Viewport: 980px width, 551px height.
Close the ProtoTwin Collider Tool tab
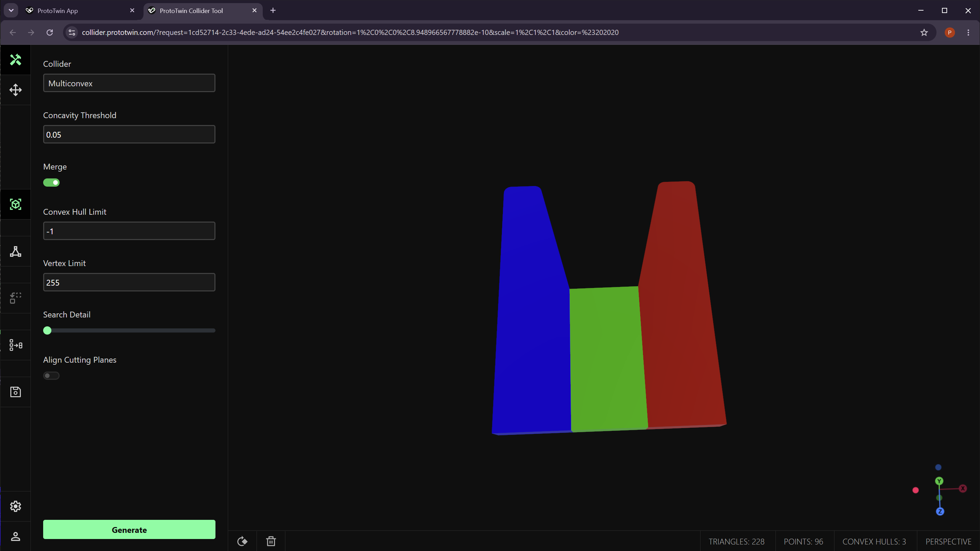click(x=255, y=10)
